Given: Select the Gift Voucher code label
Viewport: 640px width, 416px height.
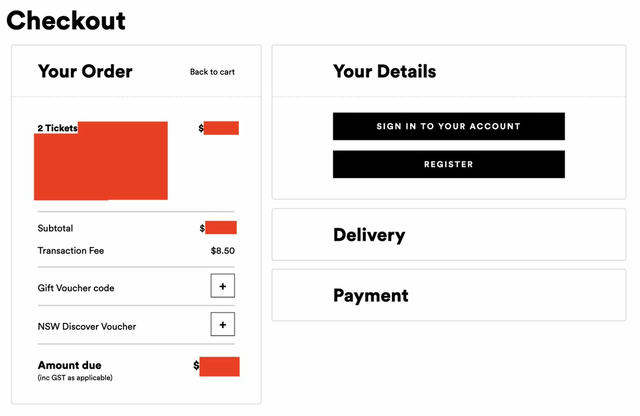Looking at the screenshot, I should pos(76,288).
